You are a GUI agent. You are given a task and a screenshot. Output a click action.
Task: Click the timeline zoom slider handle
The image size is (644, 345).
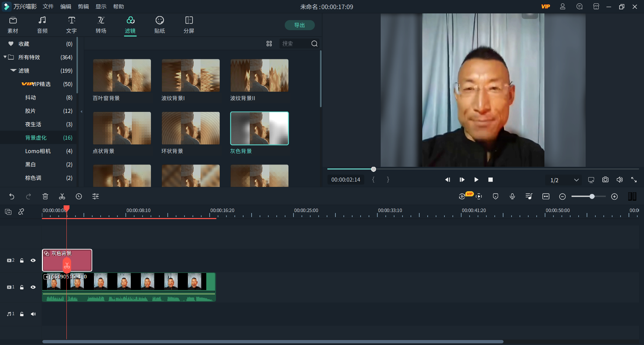pos(592,197)
